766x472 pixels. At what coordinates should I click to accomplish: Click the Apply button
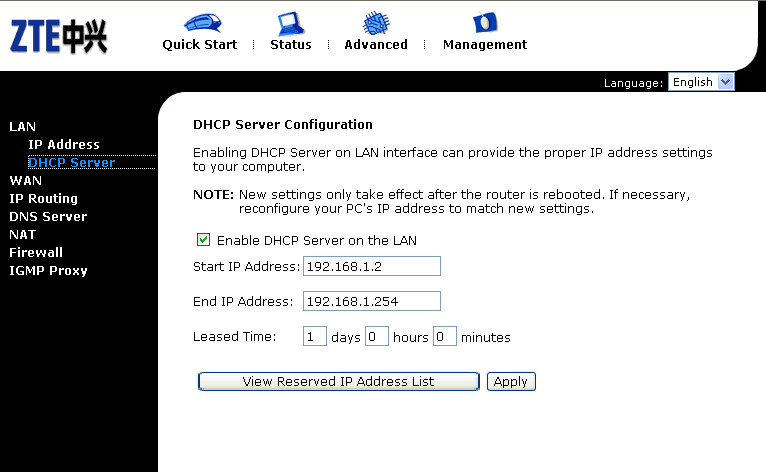511,382
